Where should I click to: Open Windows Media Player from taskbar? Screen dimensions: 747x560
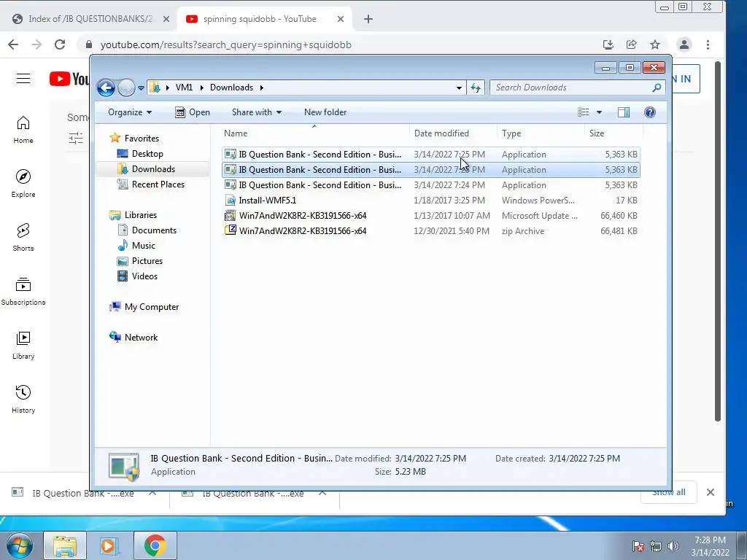[x=109, y=545]
